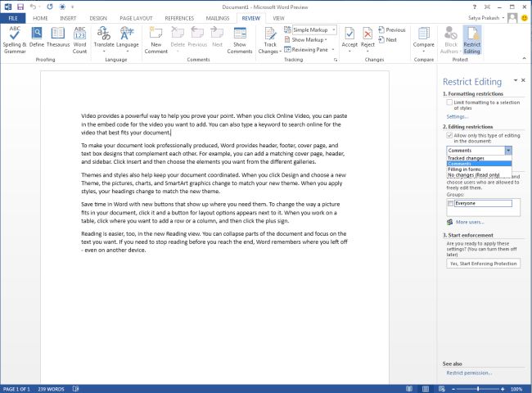The height and width of the screenshot is (393, 532).
Task: Show the Word Count
Action: [x=79, y=39]
